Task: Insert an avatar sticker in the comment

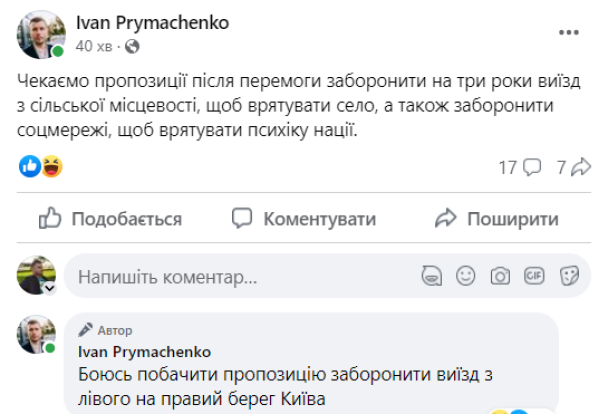Action: tap(432, 275)
